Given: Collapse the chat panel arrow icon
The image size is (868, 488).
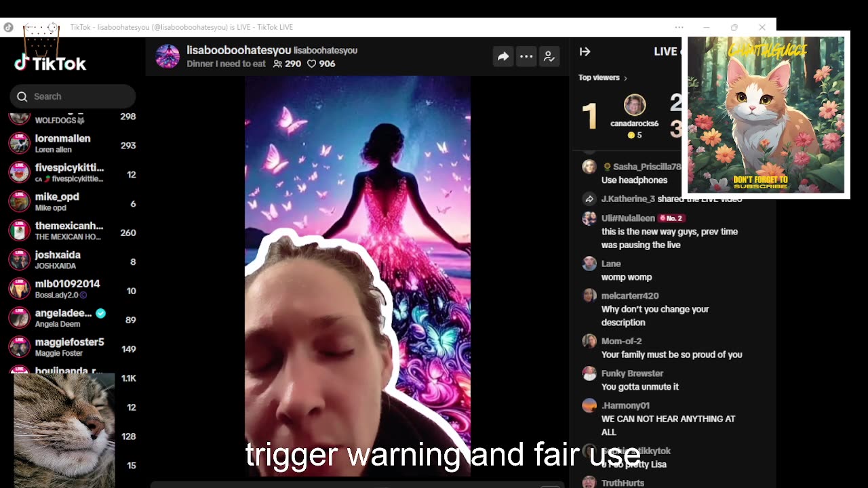Looking at the screenshot, I should coord(585,52).
